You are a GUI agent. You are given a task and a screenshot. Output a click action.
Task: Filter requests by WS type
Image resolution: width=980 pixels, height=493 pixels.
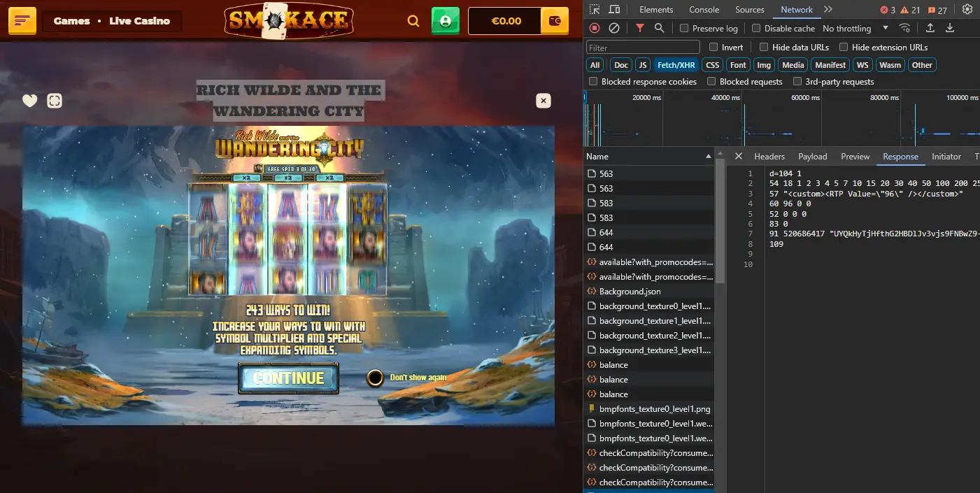point(862,65)
